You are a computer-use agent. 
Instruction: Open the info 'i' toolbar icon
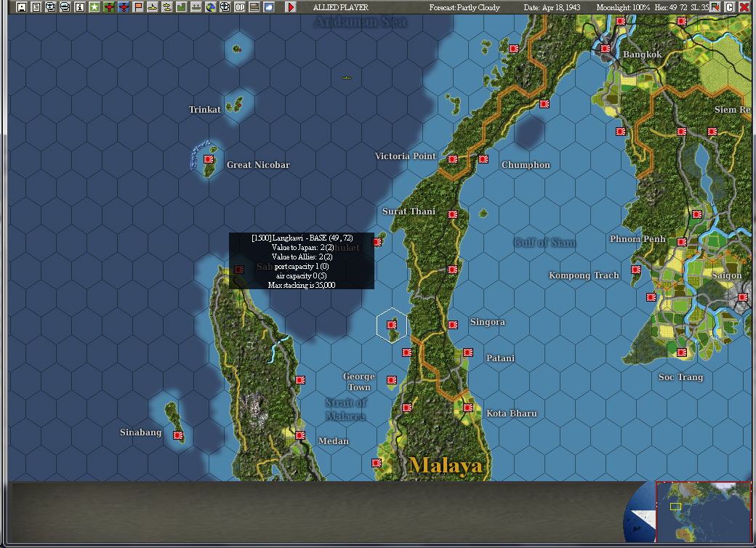point(79,7)
